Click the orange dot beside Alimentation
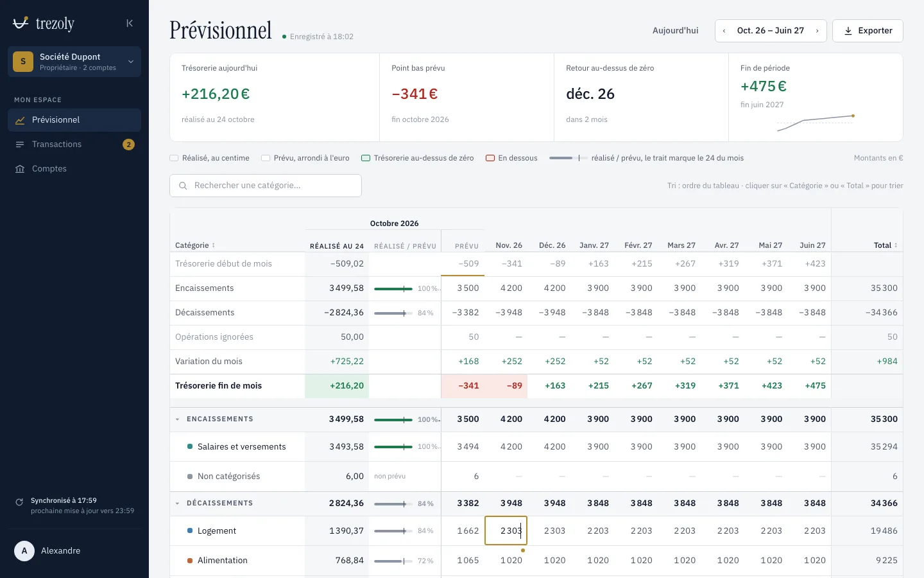The width and height of the screenshot is (924, 578). coord(190,561)
